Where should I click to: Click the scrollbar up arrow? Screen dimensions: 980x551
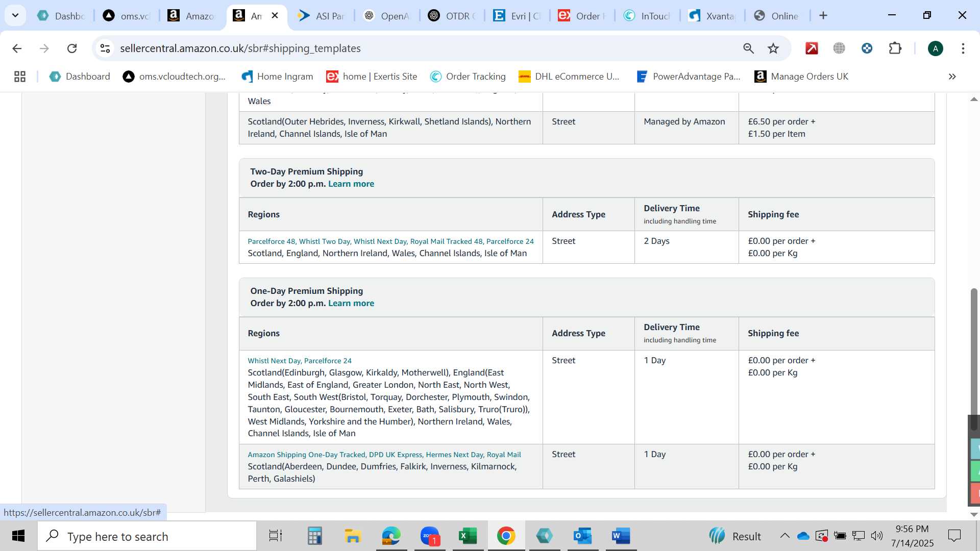click(x=974, y=99)
